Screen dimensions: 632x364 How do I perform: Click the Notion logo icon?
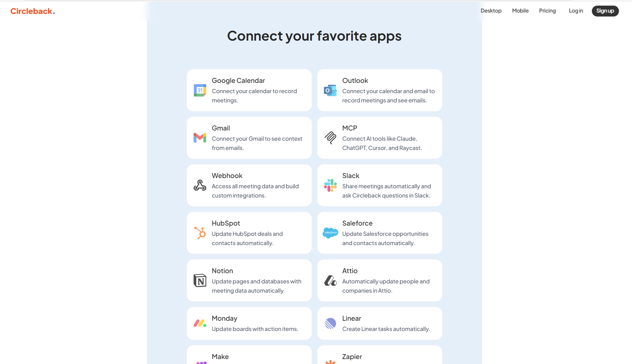[x=200, y=280]
